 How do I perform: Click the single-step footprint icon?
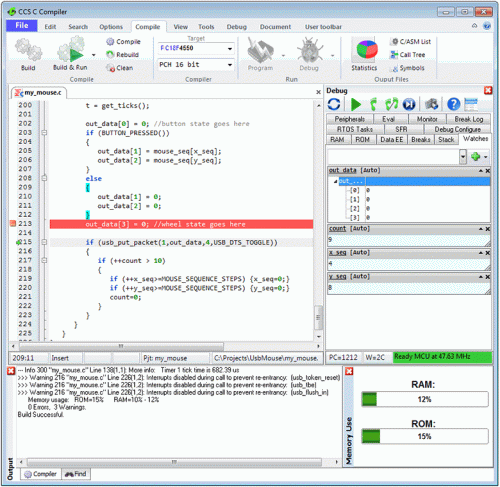tap(373, 104)
